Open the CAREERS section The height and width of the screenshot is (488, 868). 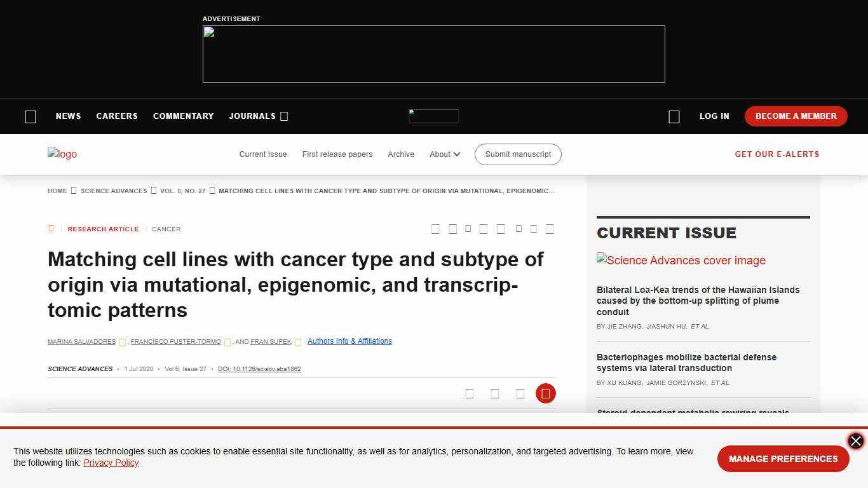pos(117,116)
